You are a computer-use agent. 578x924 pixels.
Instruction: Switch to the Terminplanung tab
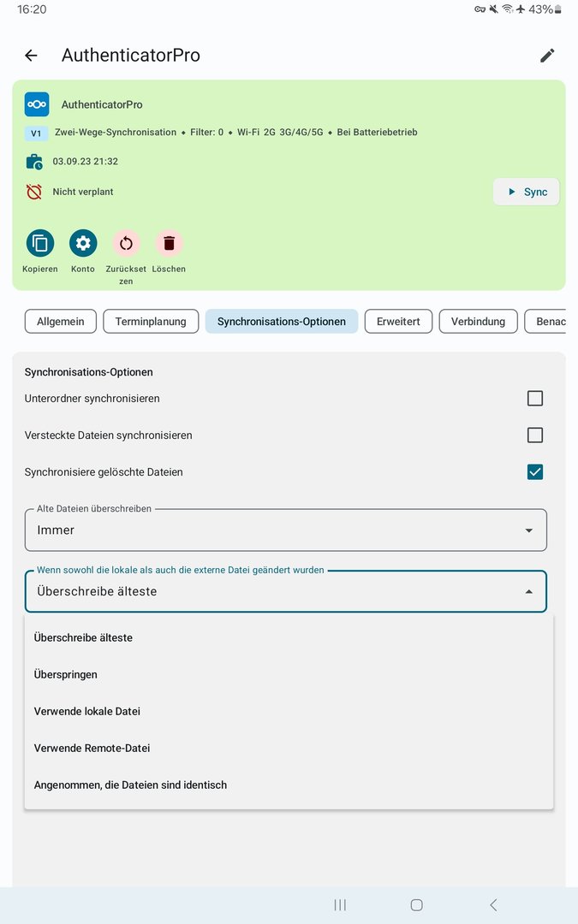151,321
